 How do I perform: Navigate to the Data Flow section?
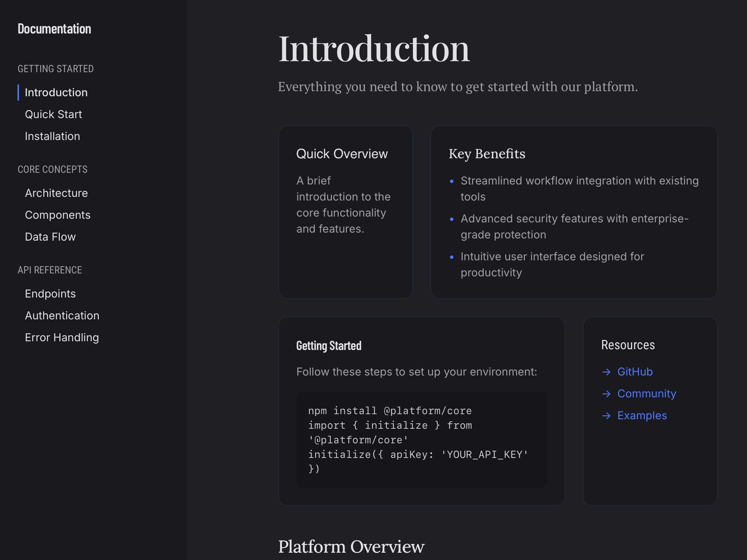pyautogui.click(x=50, y=237)
